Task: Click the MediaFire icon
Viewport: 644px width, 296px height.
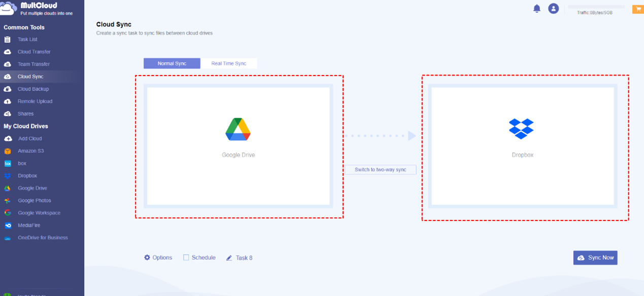Action: [8, 226]
